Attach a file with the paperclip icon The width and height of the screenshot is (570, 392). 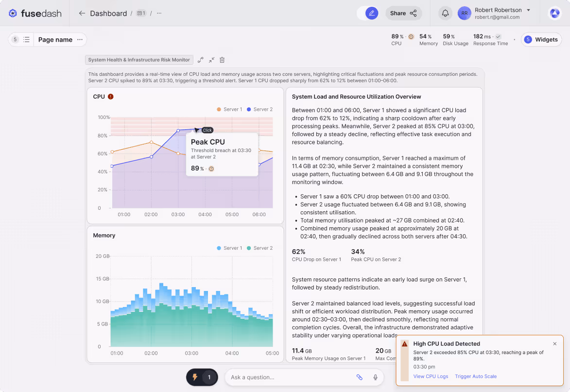coord(359,377)
